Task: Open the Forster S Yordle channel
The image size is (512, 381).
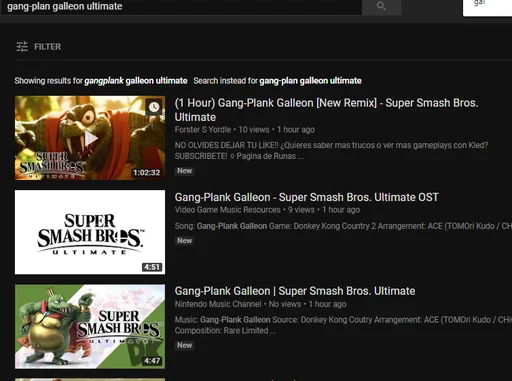Action: pos(203,130)
